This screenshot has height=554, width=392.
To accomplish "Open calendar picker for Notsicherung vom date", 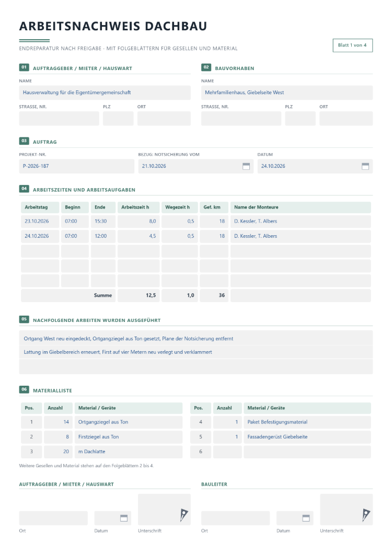I will click(x=246, y=166).
